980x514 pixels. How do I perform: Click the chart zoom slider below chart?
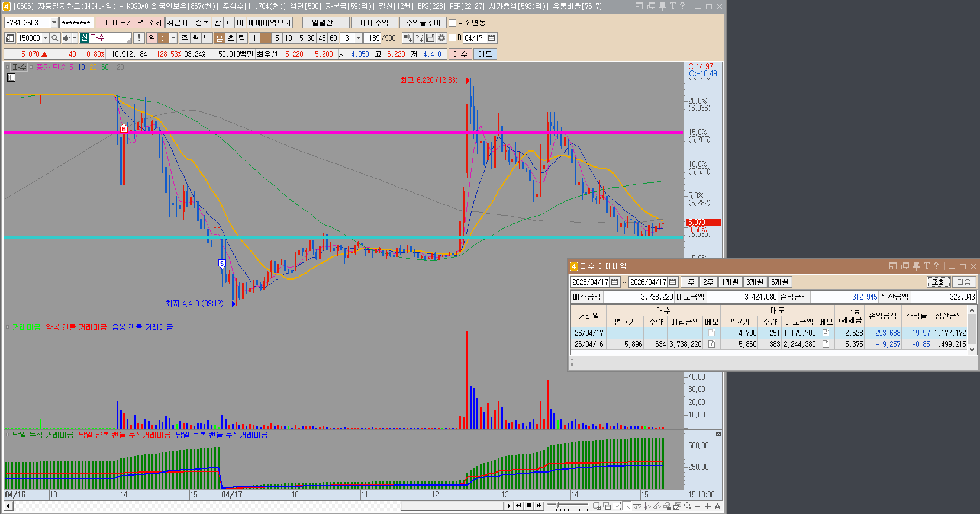tap(568, 506)
